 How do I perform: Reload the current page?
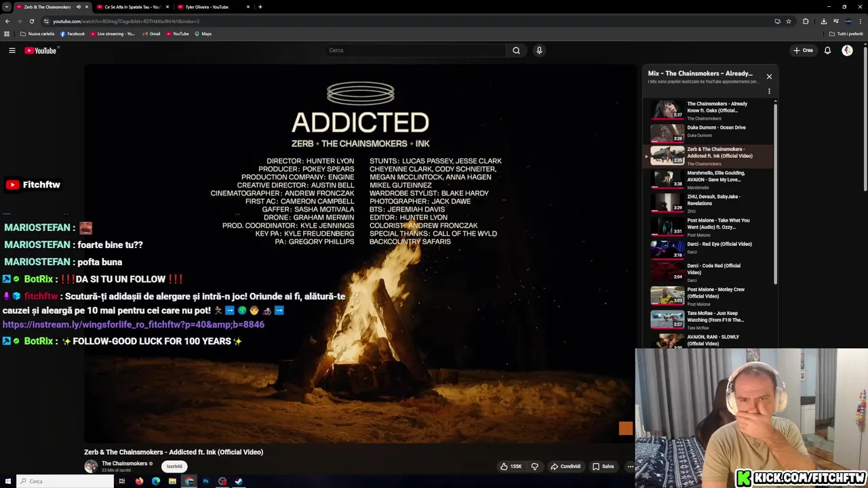tap(31, 21)
